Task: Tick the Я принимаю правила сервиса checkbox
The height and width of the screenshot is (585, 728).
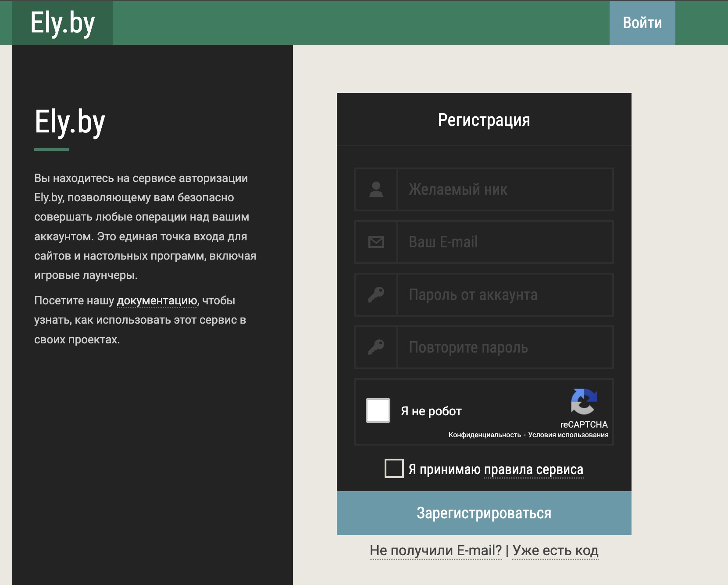Action: [x=394, y=468]
